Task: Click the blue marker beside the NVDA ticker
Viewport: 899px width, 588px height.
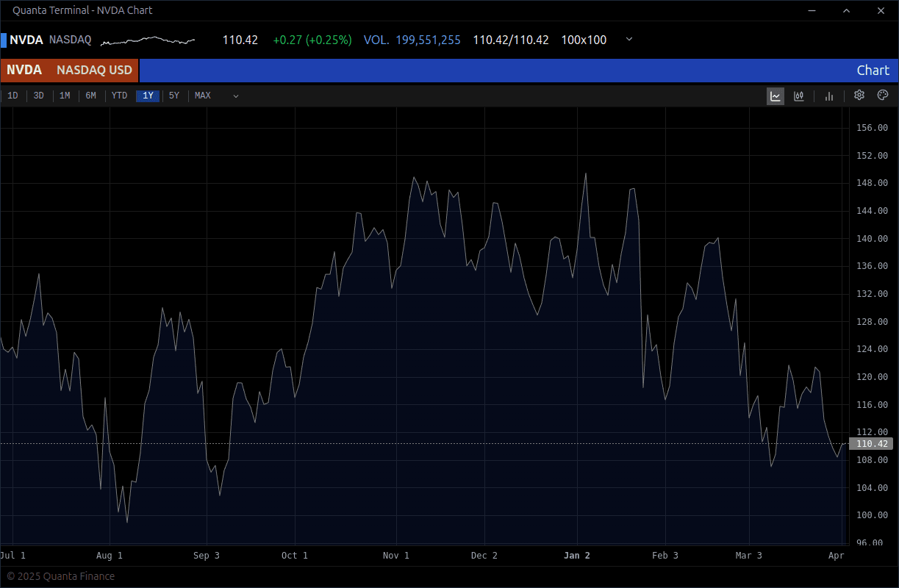Action: [x=4, y=40]
